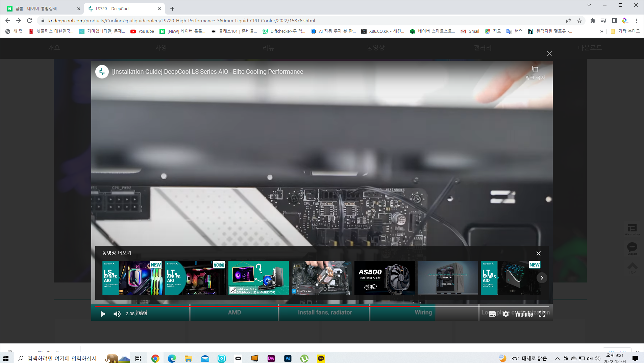Open Where to buy side icon

632,229
